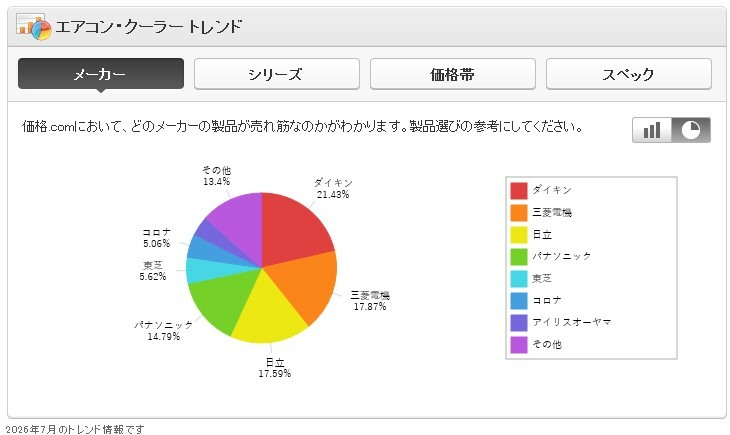730x435 pixels.
Task: Open the メーカー tab
Action: pyautogui.click(x=101, y=74)
